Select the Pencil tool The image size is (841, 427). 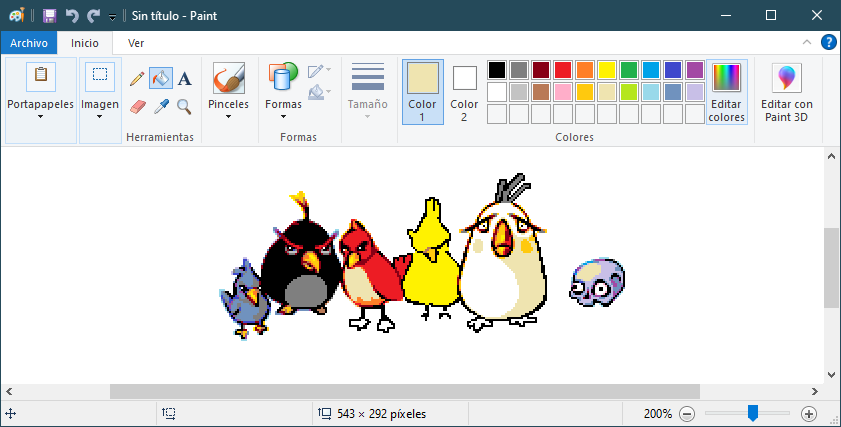click(x=137, y=79)
